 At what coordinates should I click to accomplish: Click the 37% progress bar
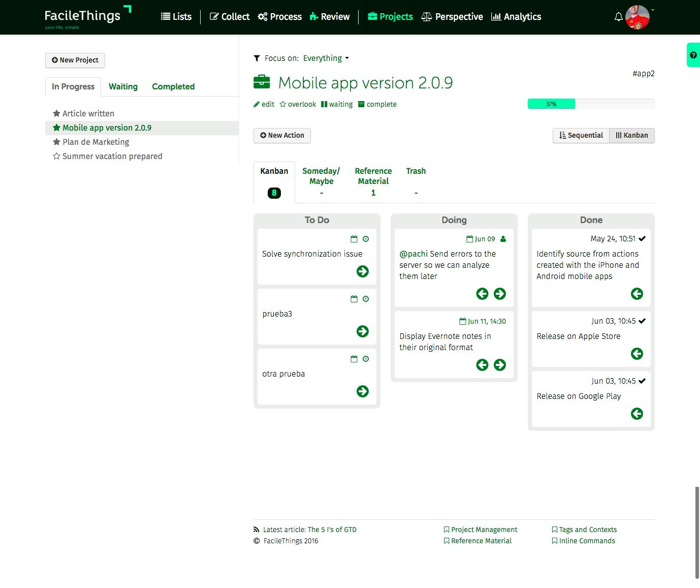pos(551,104)
